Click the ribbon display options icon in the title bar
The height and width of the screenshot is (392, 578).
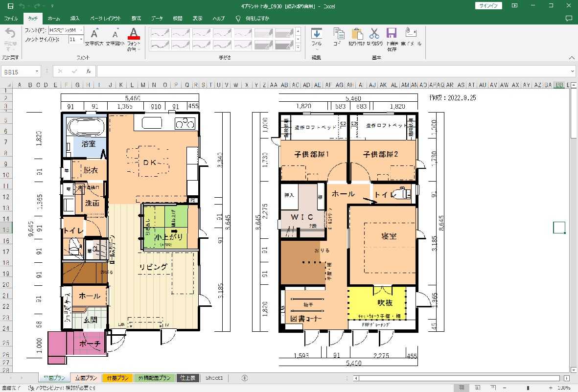pos(514,5)
